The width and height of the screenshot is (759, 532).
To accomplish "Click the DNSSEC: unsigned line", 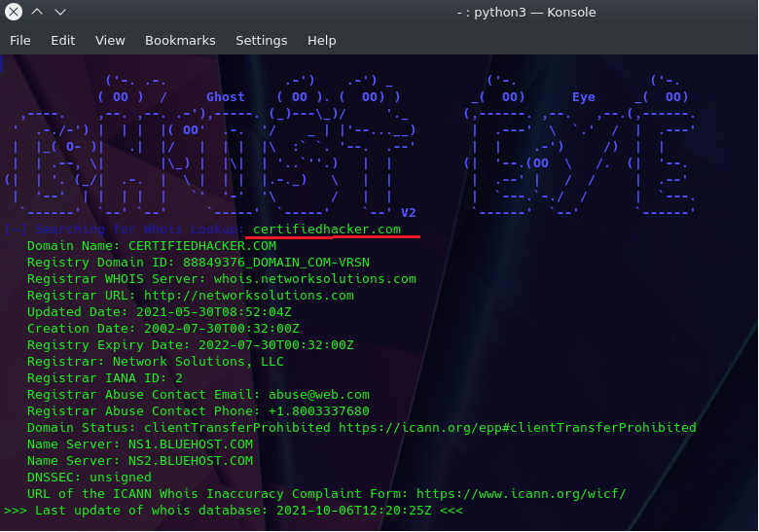I will click(90, 478).
